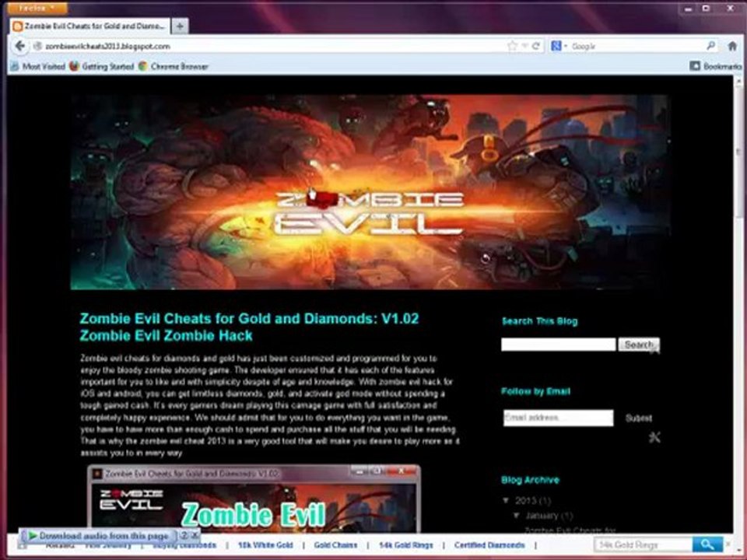Open the 2013 archive link
This screenshot has height=560, width=747.
point(528,500)
